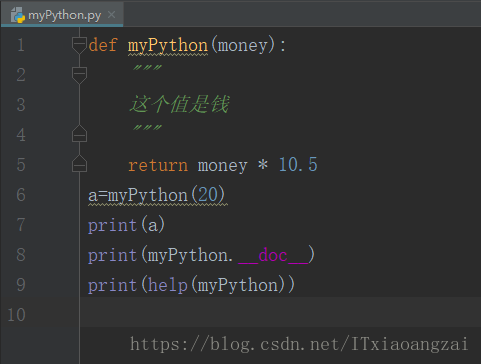The width and height of the screenshot is (481, 364).
Task: Click line number 8 in the gutter
Action: [21, 255]
